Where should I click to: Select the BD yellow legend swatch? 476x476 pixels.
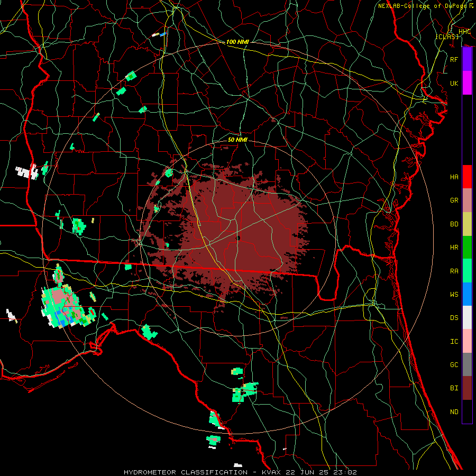tap(467, 224)
